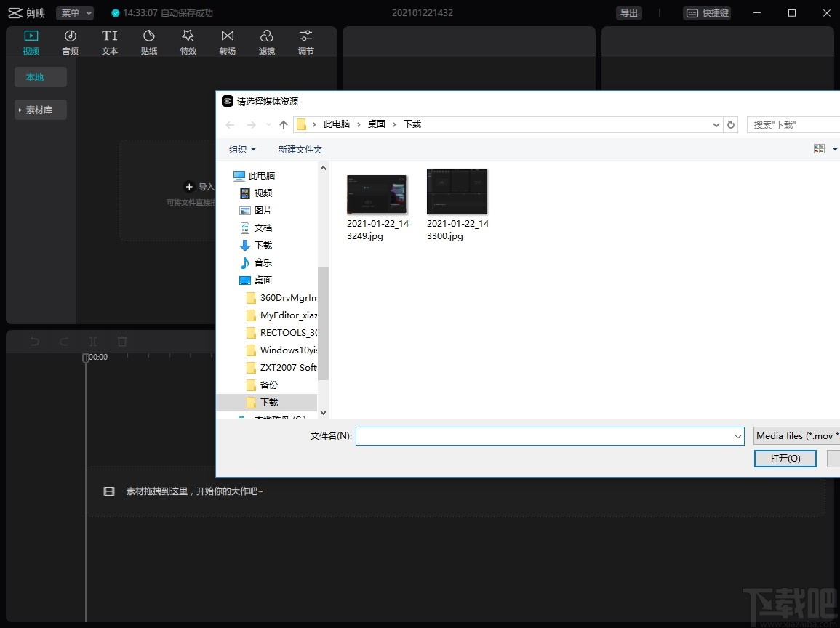Click the 导出 button at the top
Screen dimensions: 840x628
pos(628,13)
